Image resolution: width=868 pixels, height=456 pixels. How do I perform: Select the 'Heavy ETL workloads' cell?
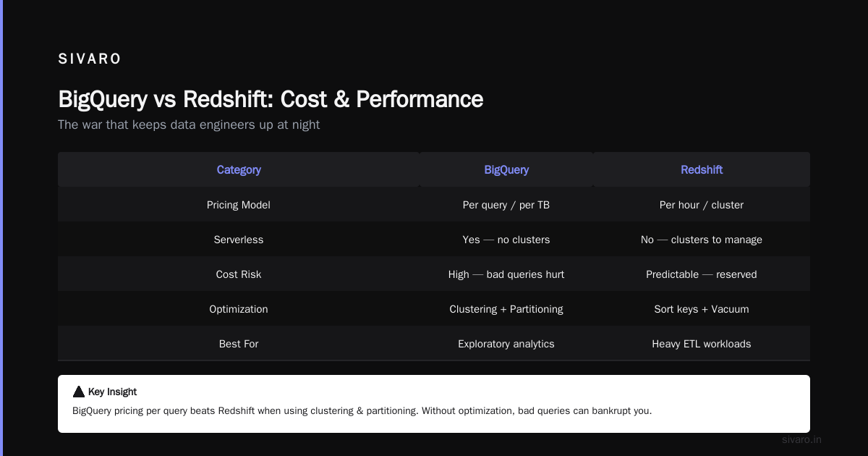pos(702,344)
